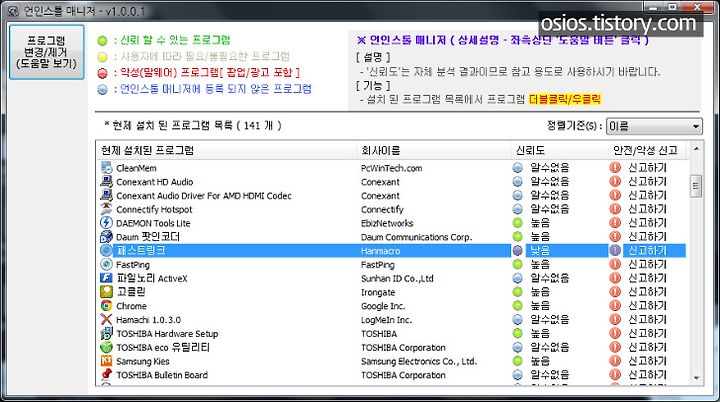The height and width of the screenshot is (402, 720).
Task: Click 신고하기 in the 고클린 row
Action: coord(647,292)
